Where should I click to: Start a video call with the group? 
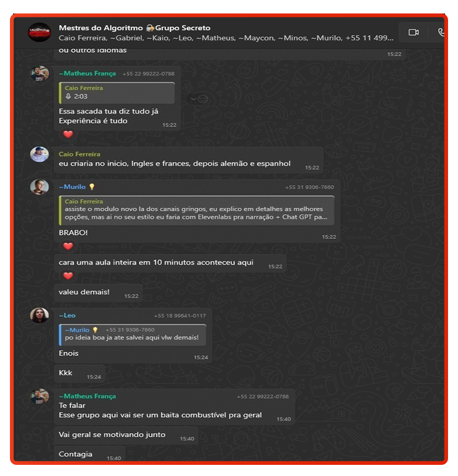click(x=413, y=32)
